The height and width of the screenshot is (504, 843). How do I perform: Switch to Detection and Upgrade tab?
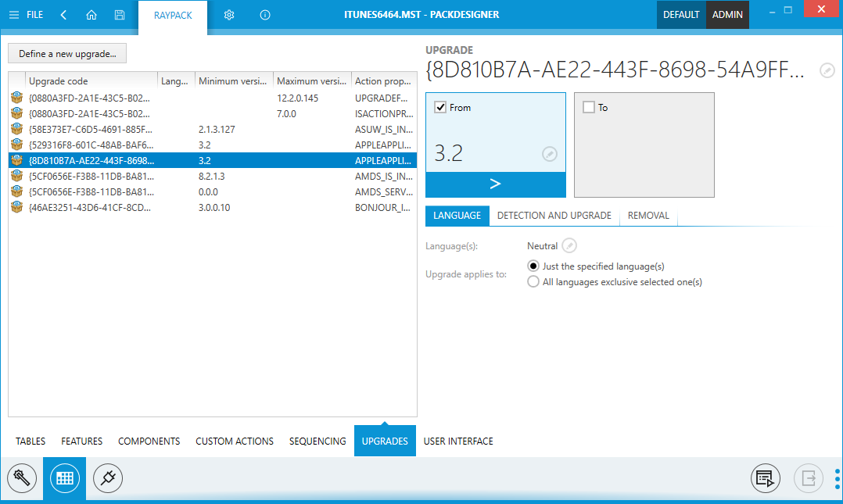pyautogui.click(x=554, y=216)
